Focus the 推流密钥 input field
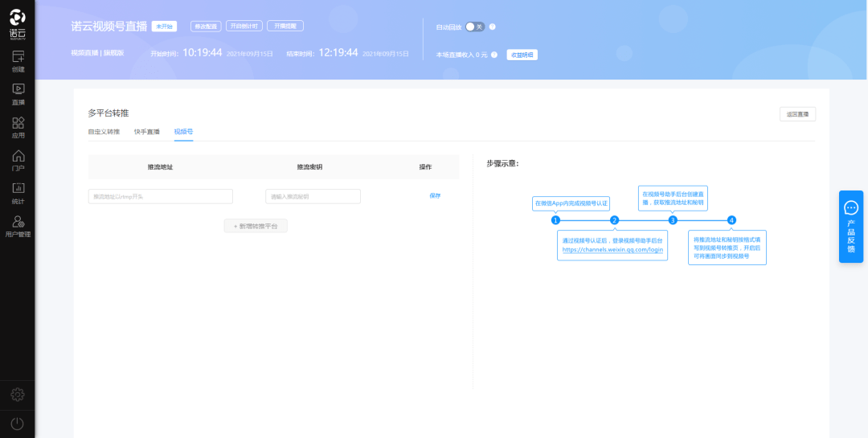This screenshot has height=438, width=868. click(x=313, y=197)
